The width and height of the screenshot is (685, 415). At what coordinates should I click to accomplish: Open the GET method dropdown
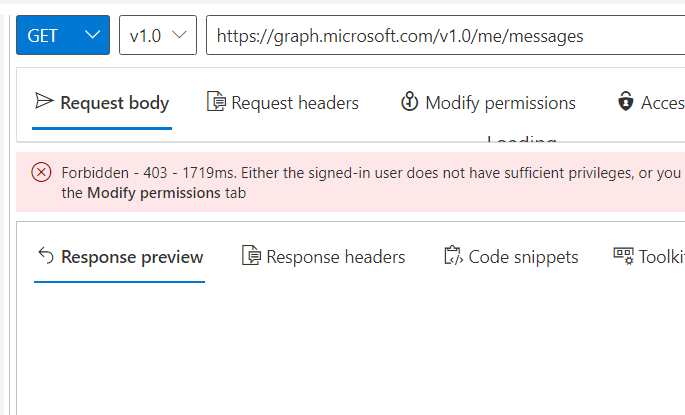63,35
